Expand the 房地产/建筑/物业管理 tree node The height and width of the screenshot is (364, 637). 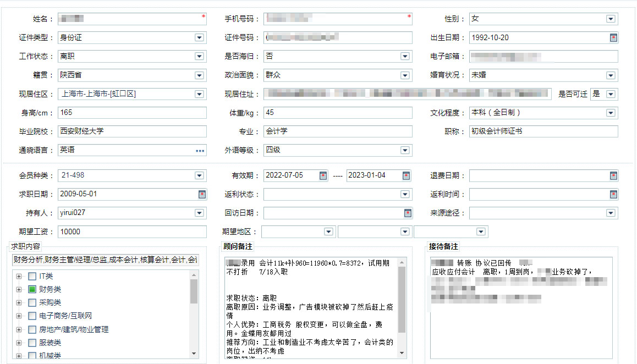[19, 329]
